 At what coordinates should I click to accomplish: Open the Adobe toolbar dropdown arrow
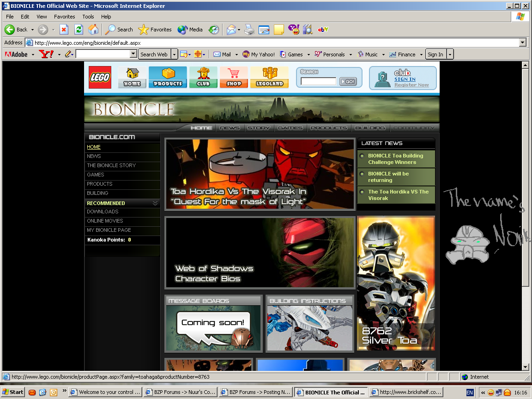pyautogui.click(x=33, y=54)
